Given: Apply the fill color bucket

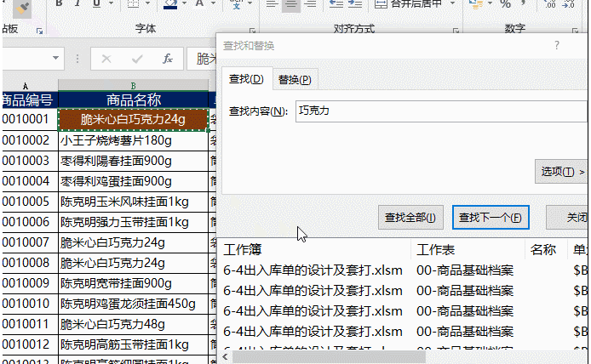Looking at the screenshot, I should 170,4.
